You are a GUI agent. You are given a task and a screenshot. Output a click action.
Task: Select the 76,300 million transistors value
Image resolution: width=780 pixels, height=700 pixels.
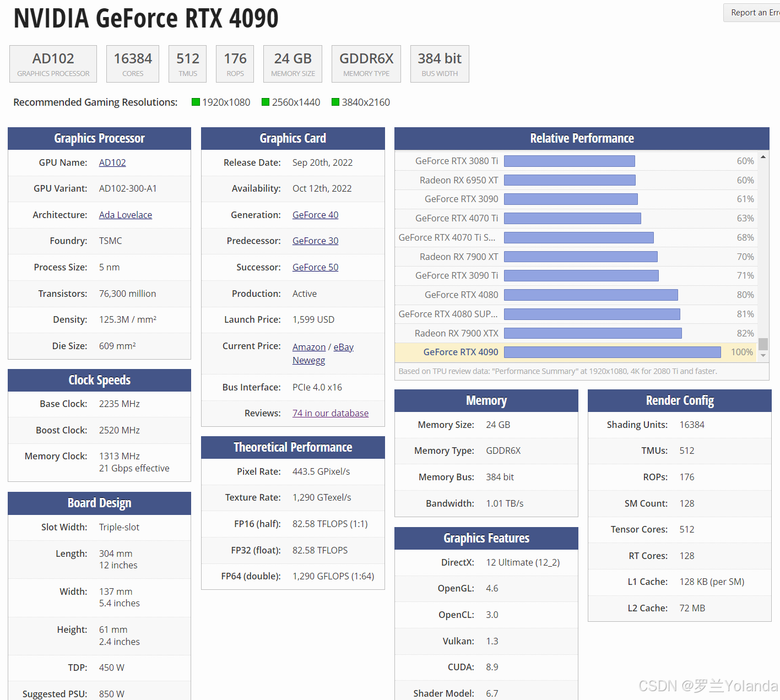(x=127, y=294)
